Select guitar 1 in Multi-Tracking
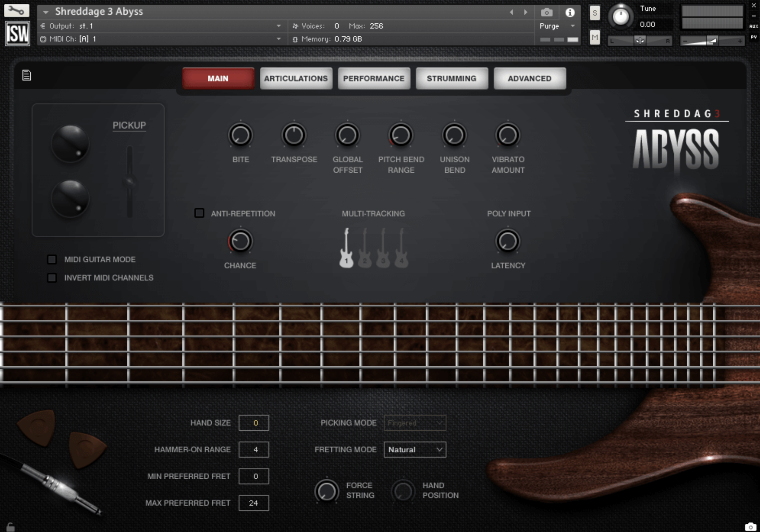 tap(346, 248)
